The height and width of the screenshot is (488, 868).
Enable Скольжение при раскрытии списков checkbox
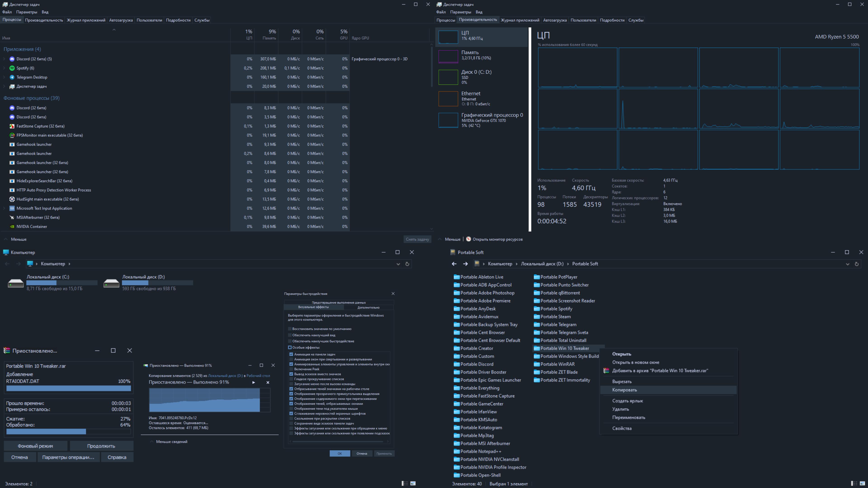pyautogui.click(x=291, y=419)
